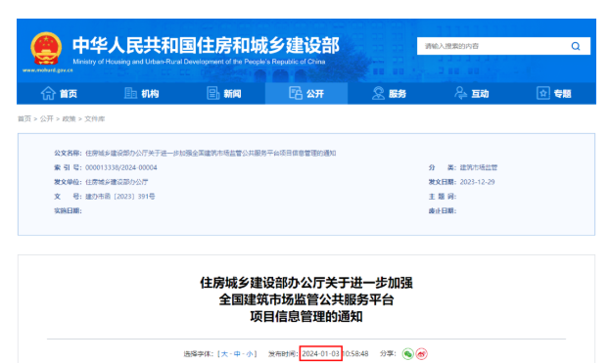Click the document number 建办市函〔2023〕391号
The width and height of the screenshot is (610, 364).
tap(119, 197)
